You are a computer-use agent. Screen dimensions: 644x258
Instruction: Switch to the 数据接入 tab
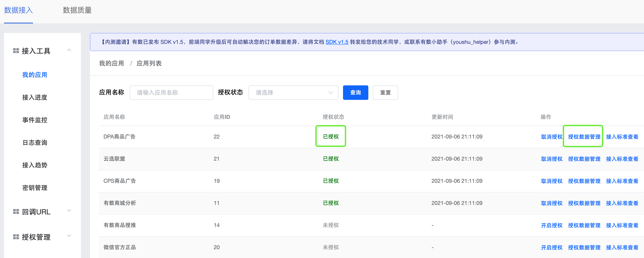point(19,10)
